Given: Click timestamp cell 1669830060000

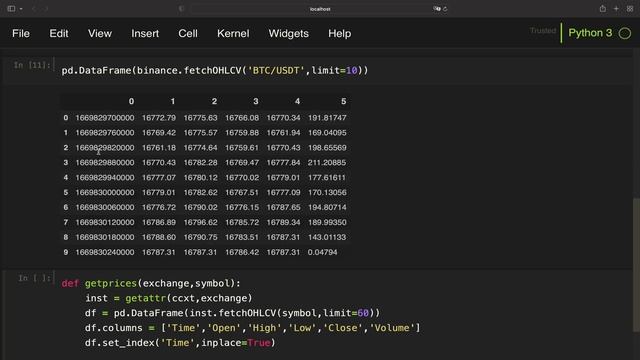Looking at the screenshot, I should pos(105,207).
